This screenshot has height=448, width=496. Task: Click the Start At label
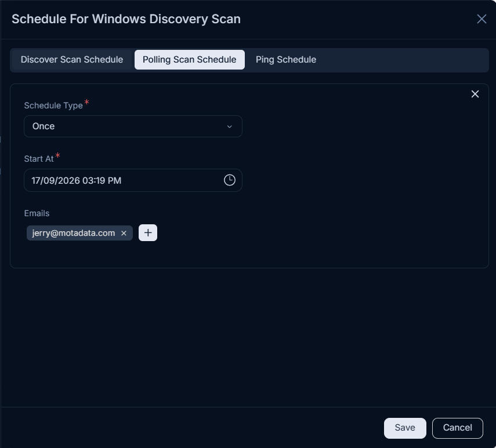[x=39, y=159]
